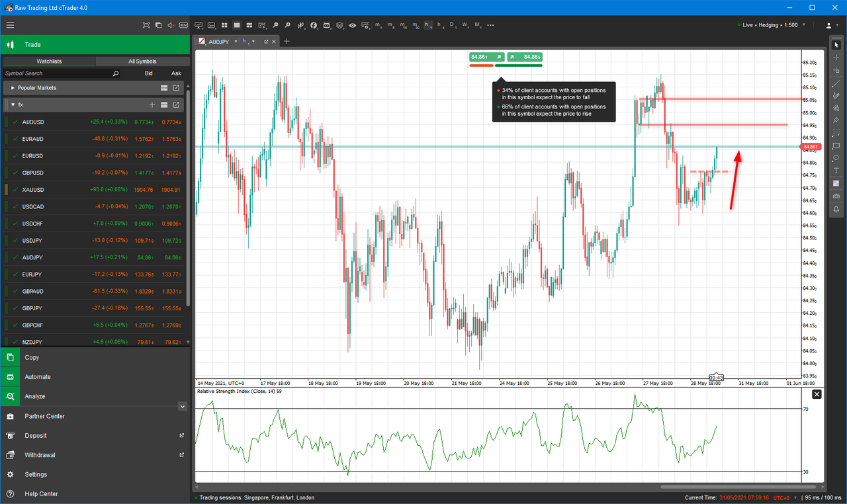Open the h1 period dropdown in chart tab
Screen dimensions: 847x504
click(x=254, y=41)
